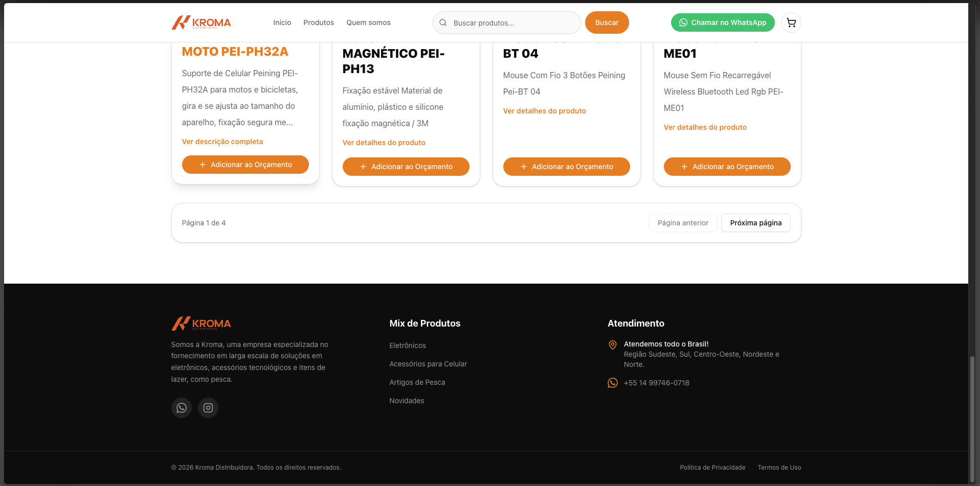The height and width of the screenshot is (486, 980).
Task: Click phone number +55 14 99746-0718
Action: click(x=657, y=383)
